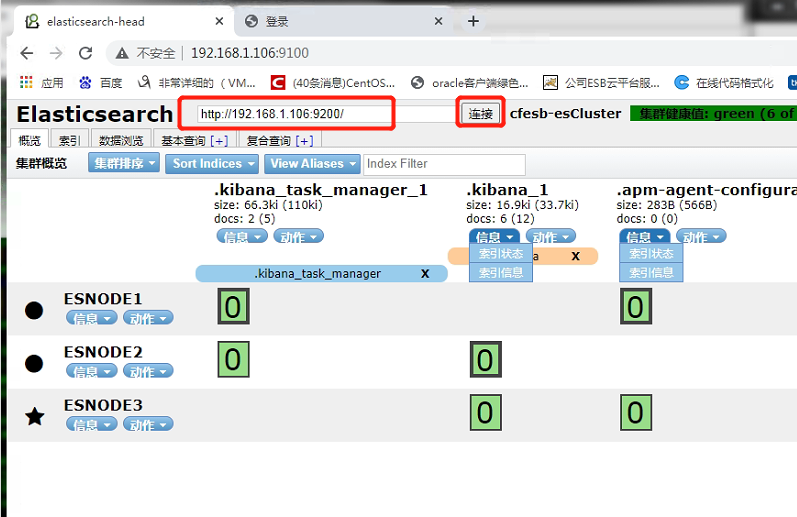Click the browser address bar URL

pos(250,53)
